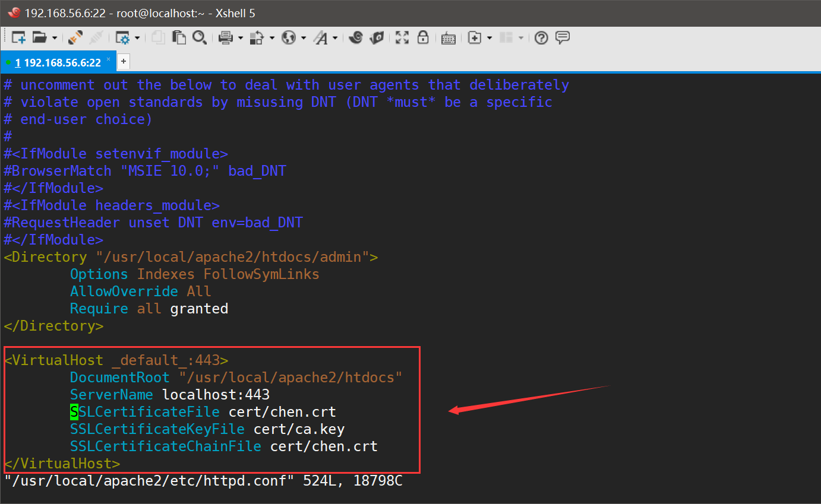Click '# end-user choice)' comment line
The image size is (821, 504).
tap(78, 119)
